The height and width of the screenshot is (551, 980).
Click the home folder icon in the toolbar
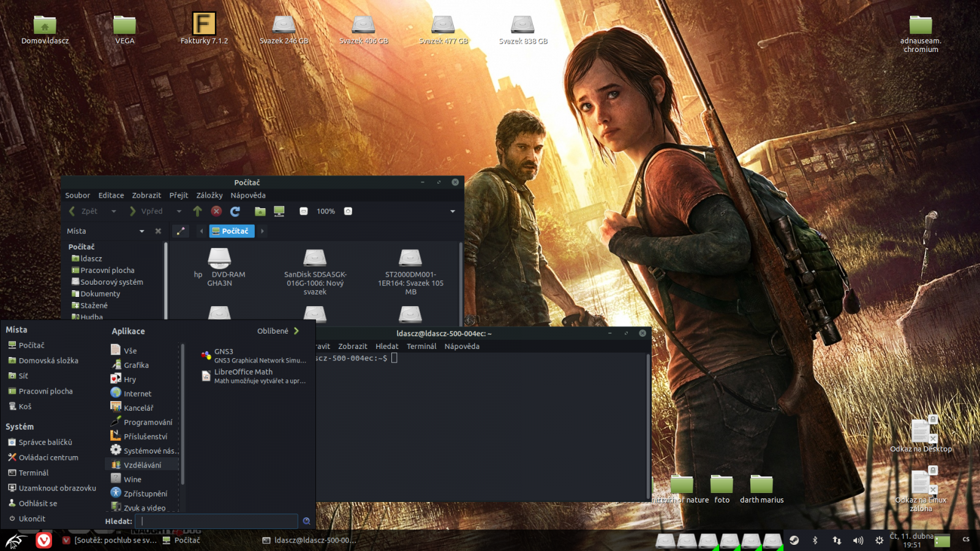coord(260,211)
